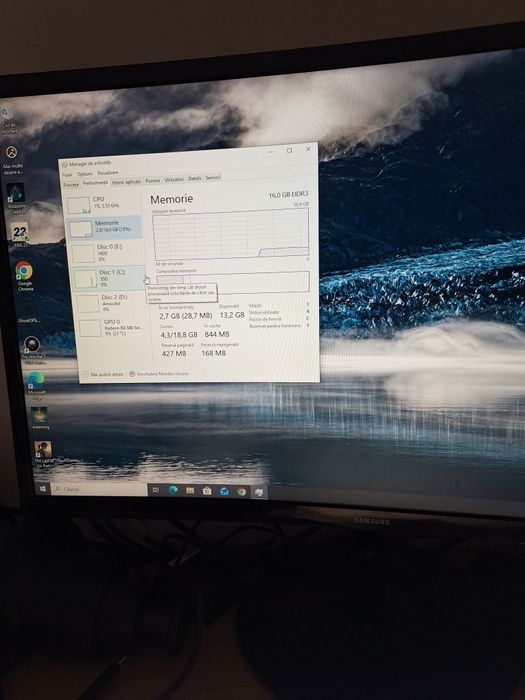525x700 pixels.
Task: Open Google Chrome from the taskbar
Action: [242, 492]
